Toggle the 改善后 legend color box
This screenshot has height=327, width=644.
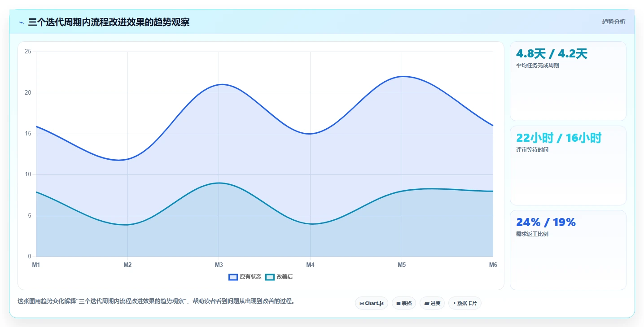(270, 277)
